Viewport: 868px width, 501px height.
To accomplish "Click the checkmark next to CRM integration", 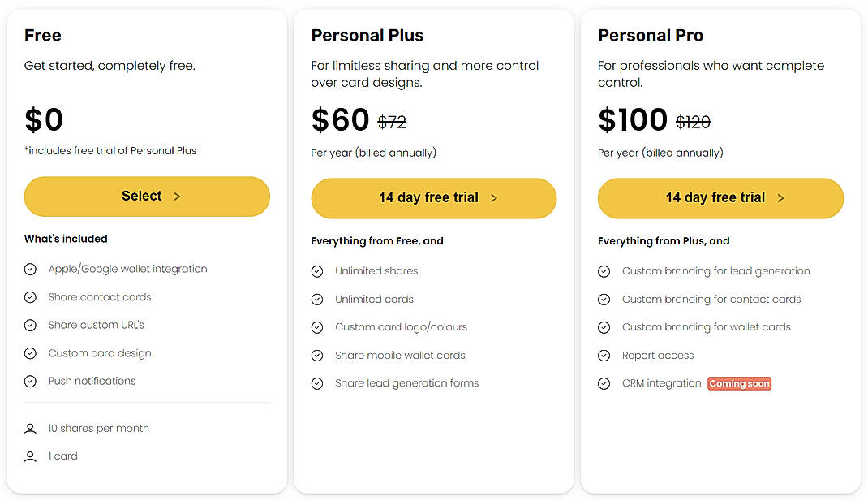I will coord(604,383).
